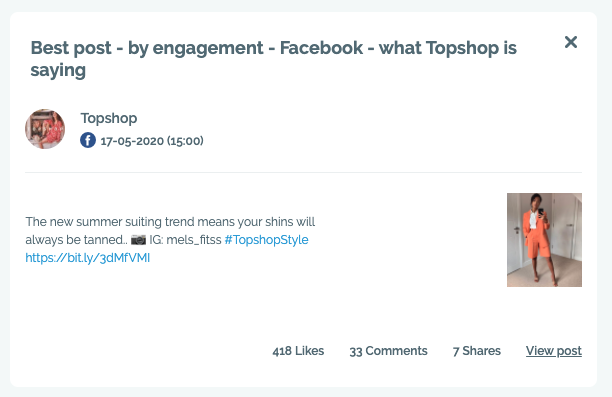Open the bit.ly/3dMfVMI link

tap(87, 258)
